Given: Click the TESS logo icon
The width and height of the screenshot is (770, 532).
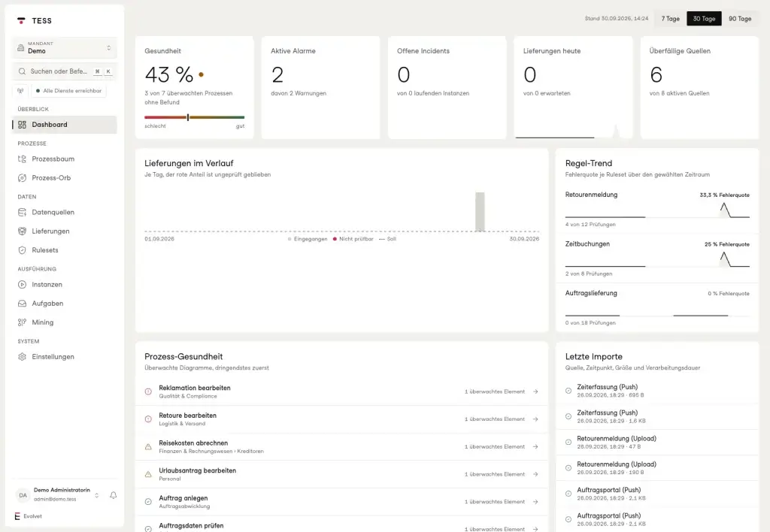Looking at the screenshot, I should pos(21,20).
